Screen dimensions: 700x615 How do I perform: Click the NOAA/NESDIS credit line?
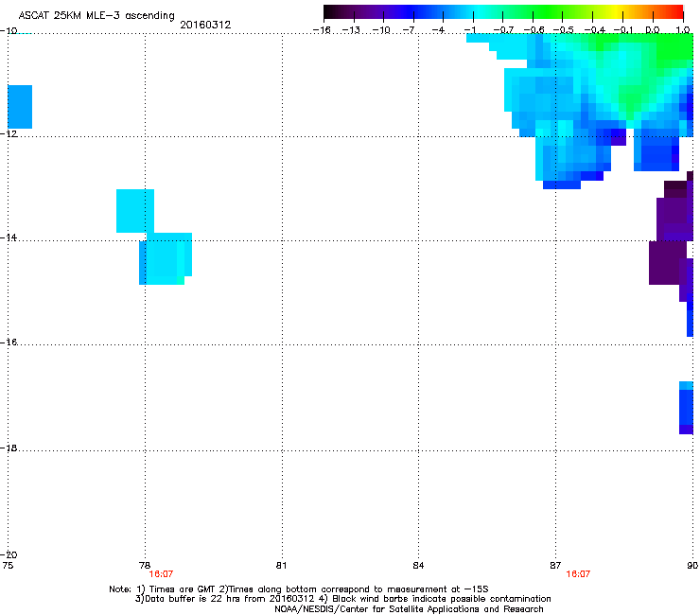point(409,609)
